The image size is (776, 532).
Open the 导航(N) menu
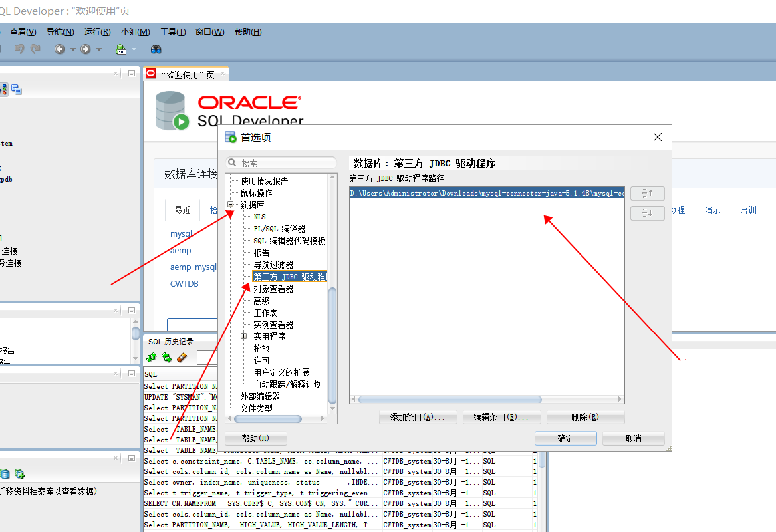pos(60,32)
